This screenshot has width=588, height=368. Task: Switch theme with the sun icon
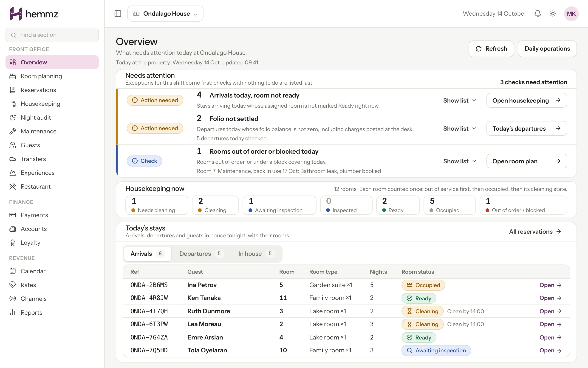click(553, 14)
